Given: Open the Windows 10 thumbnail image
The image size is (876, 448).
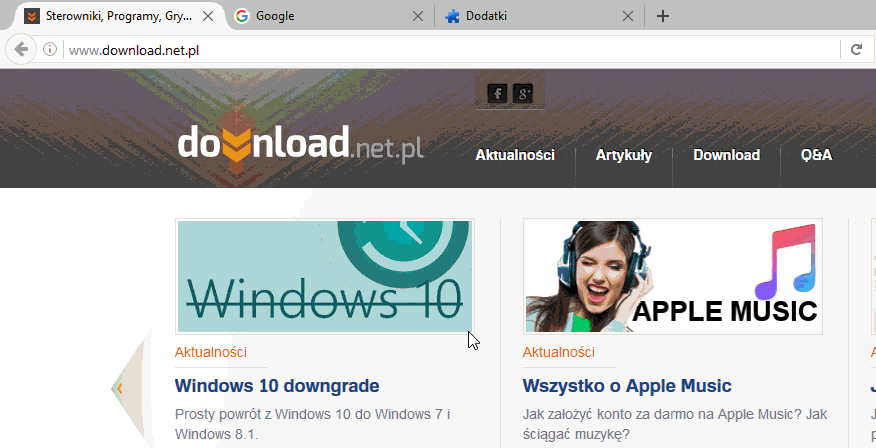Looking at the screenshot, I should tap(325, 276).
